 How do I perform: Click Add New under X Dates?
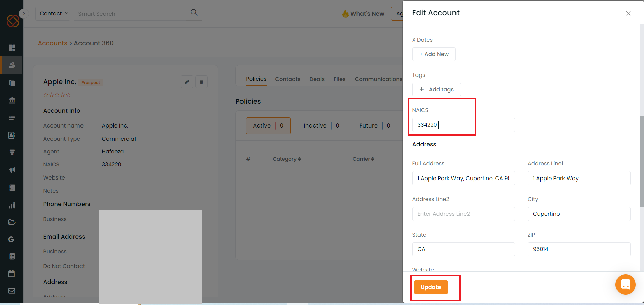click(x=434, y=54)
